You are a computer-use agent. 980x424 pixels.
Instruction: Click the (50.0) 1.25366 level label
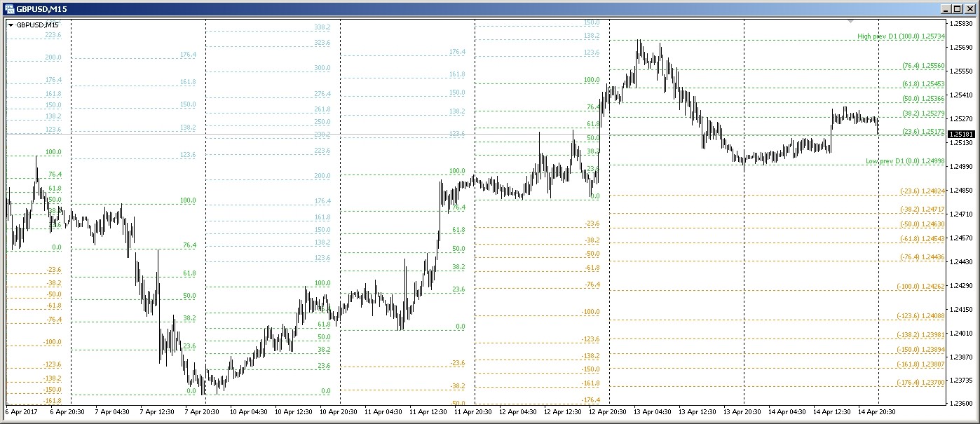[x=923, y=99]
